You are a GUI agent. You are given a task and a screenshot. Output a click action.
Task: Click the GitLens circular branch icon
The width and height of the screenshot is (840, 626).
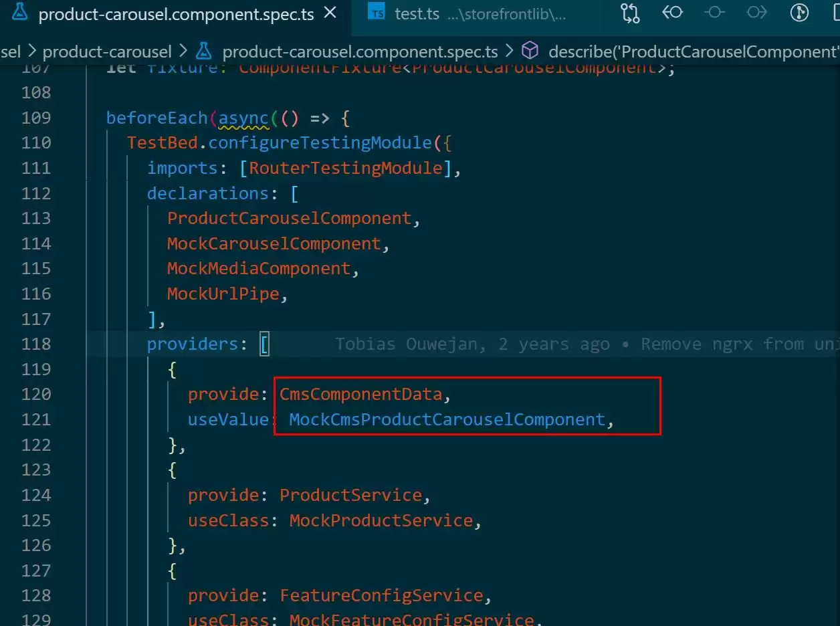pyautogui.click(x=799, y=13)
